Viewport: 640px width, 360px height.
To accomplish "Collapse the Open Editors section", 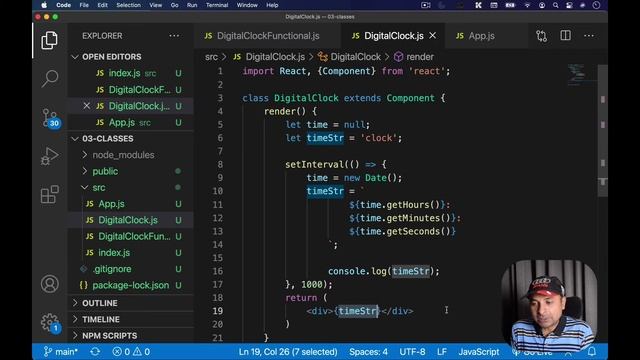I will click(x=111, y=57).
